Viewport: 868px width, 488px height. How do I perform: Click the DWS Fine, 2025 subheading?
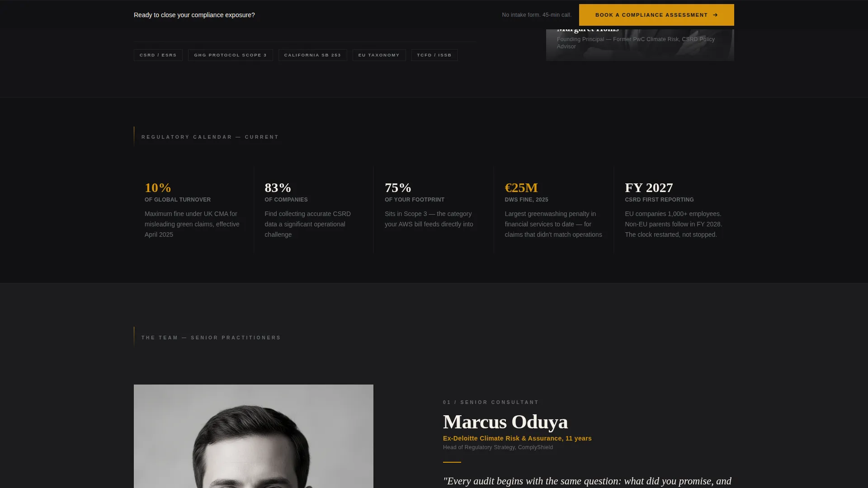point(526,200)
